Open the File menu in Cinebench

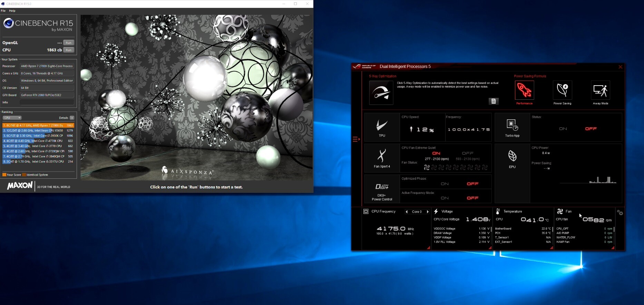point(3,11)
